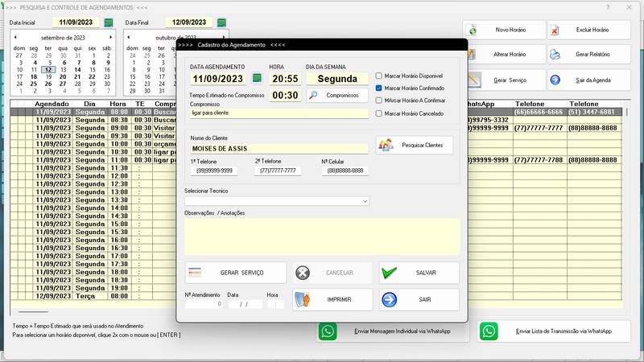
Task: Click the Nº Atendimento field
Action: coord(204,304)
